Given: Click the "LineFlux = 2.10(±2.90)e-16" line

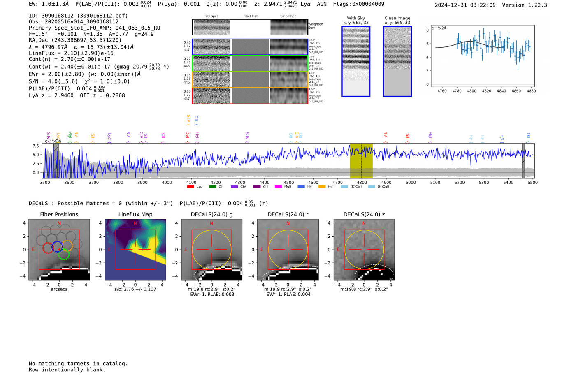Looking at the screenshot, I should [x=71, y=53].
